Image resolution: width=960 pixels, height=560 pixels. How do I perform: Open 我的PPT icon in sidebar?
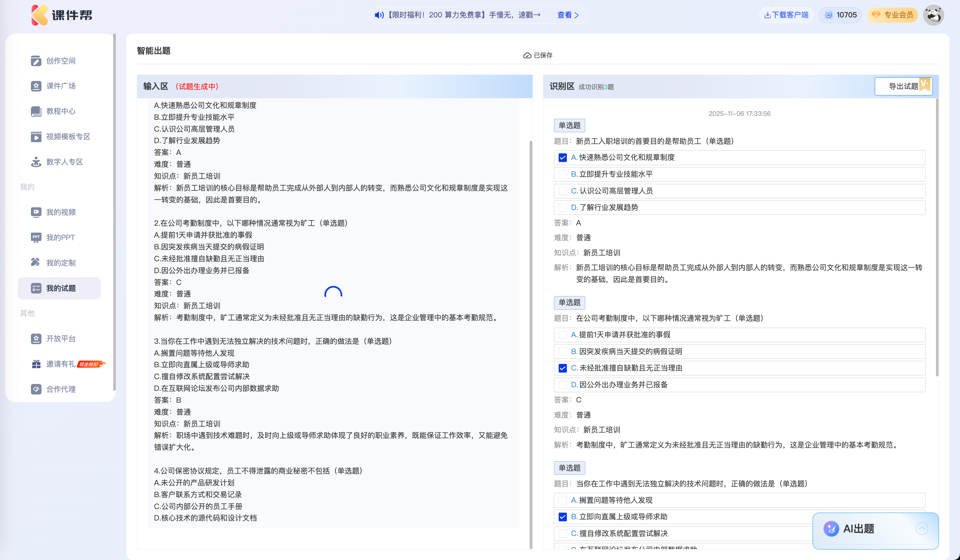click(36, 237)
